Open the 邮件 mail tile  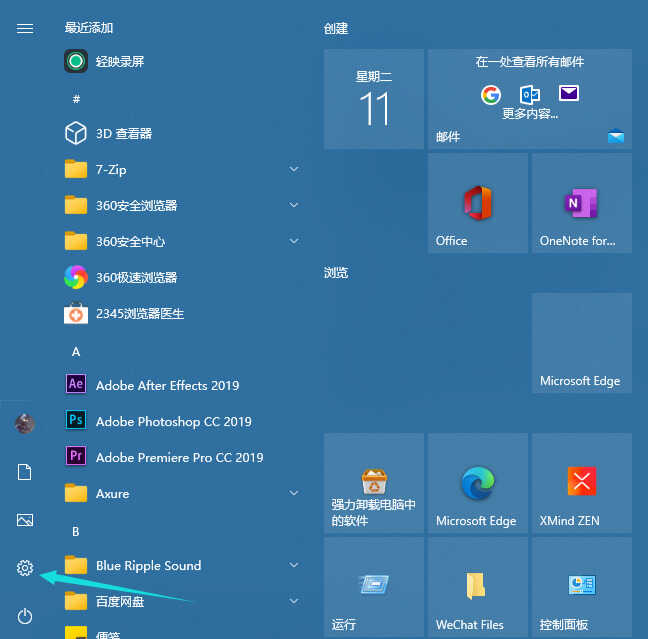click(x=529, y=99)
